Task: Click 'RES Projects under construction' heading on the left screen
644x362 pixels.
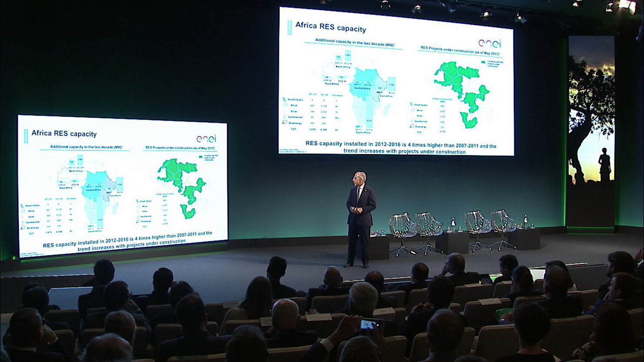Action: (x=180, y=148)
